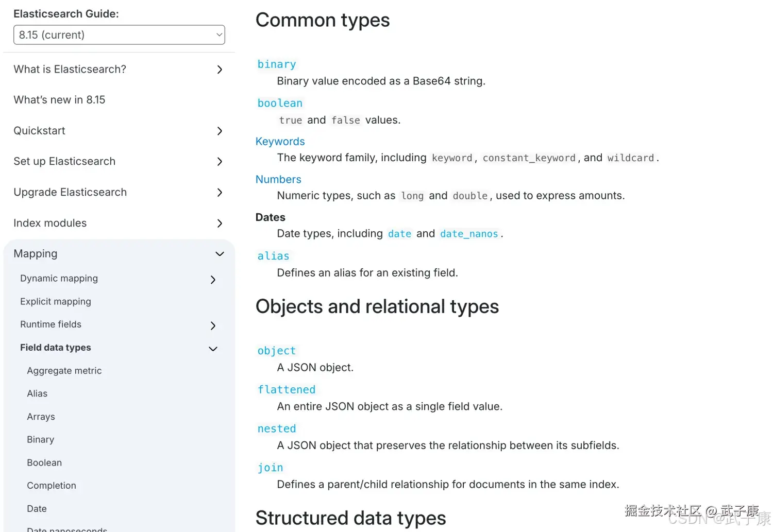Expand the Index modules chevron

click(220, 224)
